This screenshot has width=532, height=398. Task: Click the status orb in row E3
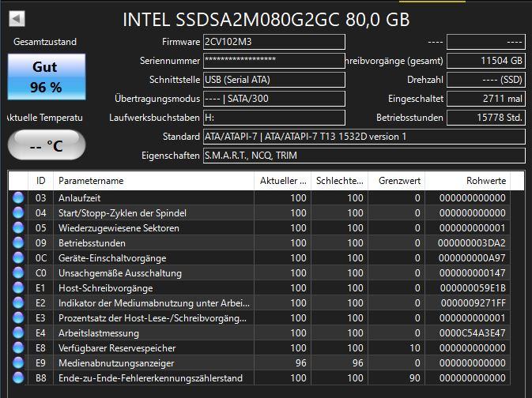18,317
